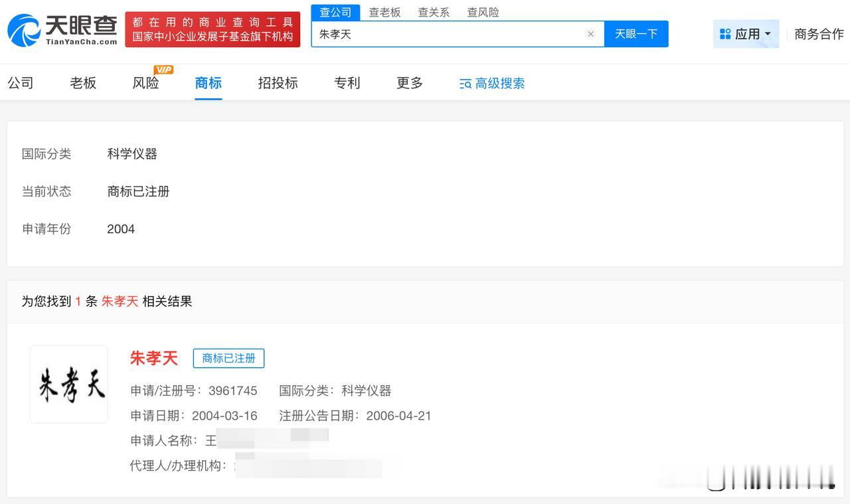
Task: Click the 天眼一下 search button
Action: pos(636,34)
